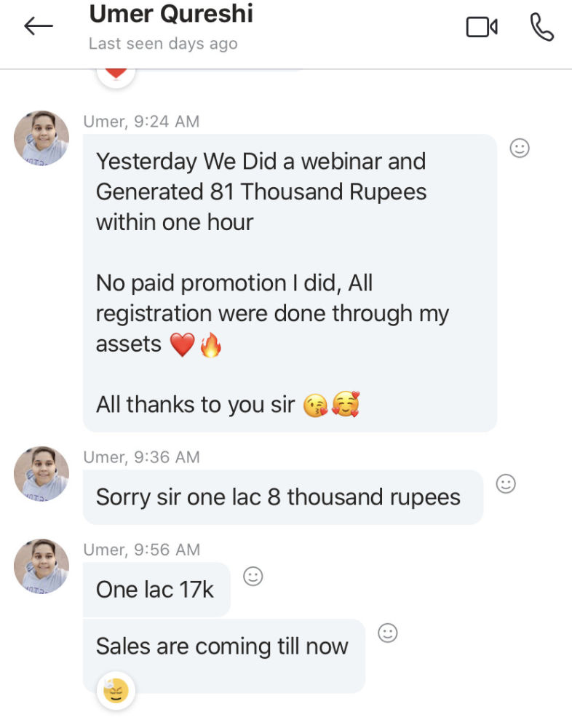Screen dimensions: 572x728
Task: React to the "Sorry sir one lac" message
Action: coord(505,483)
